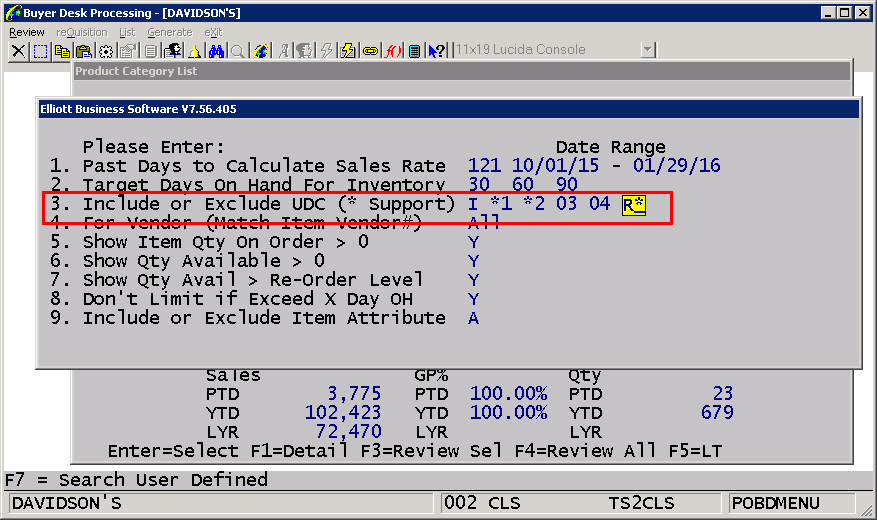The width and height of the screenshot is (877, 520).
Task: Click date range end 01/29/16
Action: (677, 166)
